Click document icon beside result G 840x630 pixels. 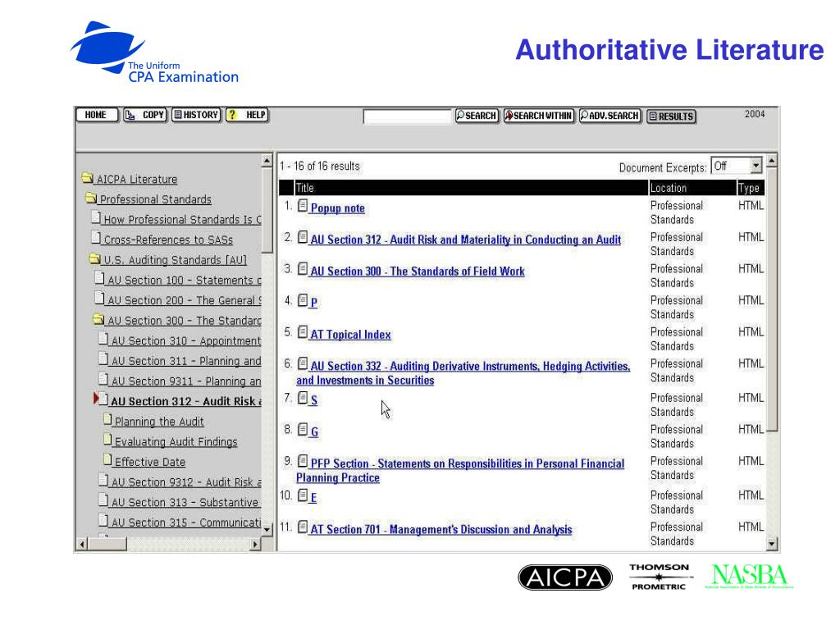(303, 430)
